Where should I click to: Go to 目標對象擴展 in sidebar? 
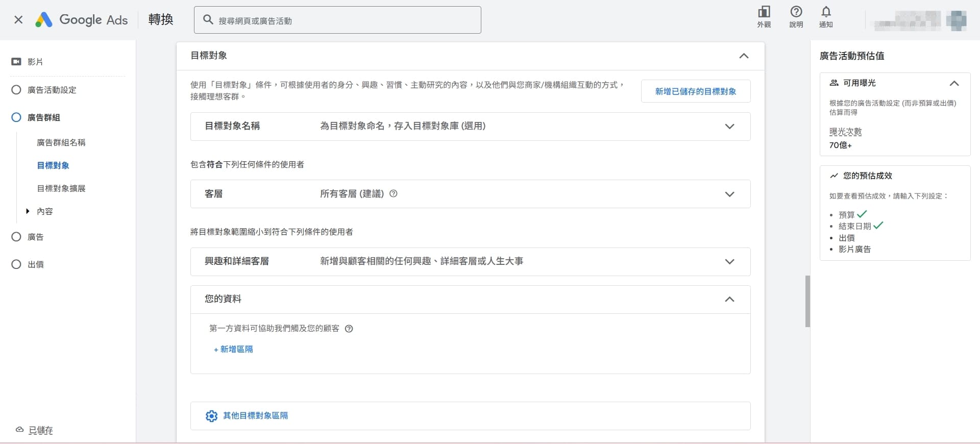61,188
